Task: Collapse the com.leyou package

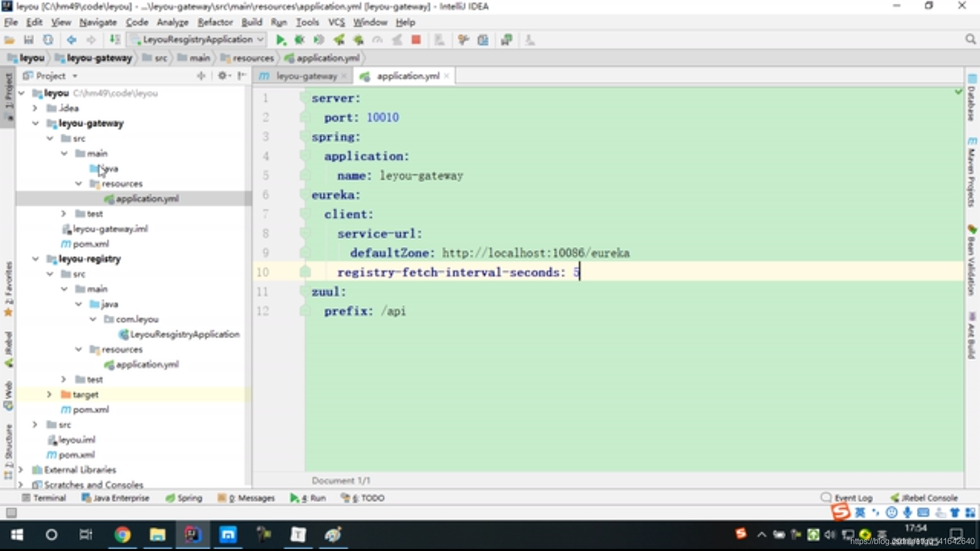Action: (92, 319)
